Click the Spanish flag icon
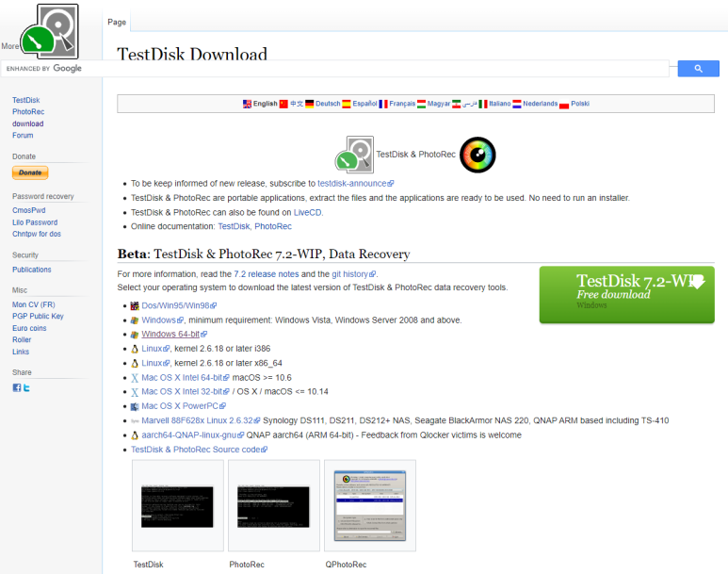 click(x=347, y=104)
